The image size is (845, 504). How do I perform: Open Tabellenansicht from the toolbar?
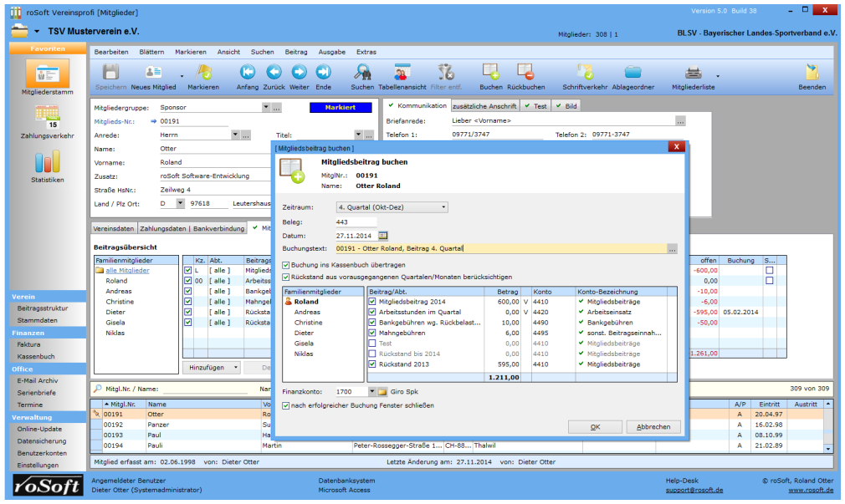pyautogui.click(x=402, y=74)
